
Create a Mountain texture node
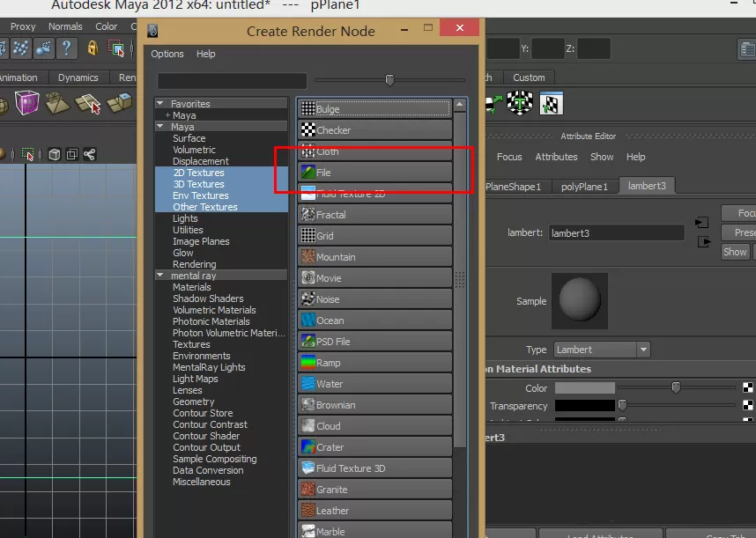pyautogui.click(x=375, y=257)
